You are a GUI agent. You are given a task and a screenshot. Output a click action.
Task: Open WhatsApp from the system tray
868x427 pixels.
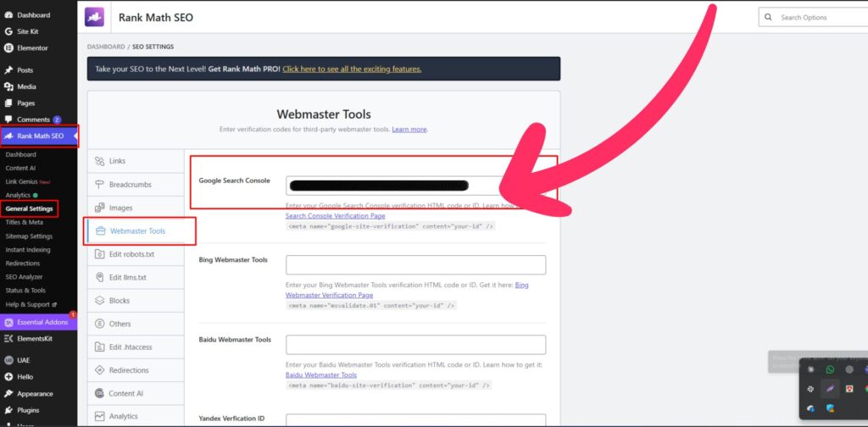830,369
